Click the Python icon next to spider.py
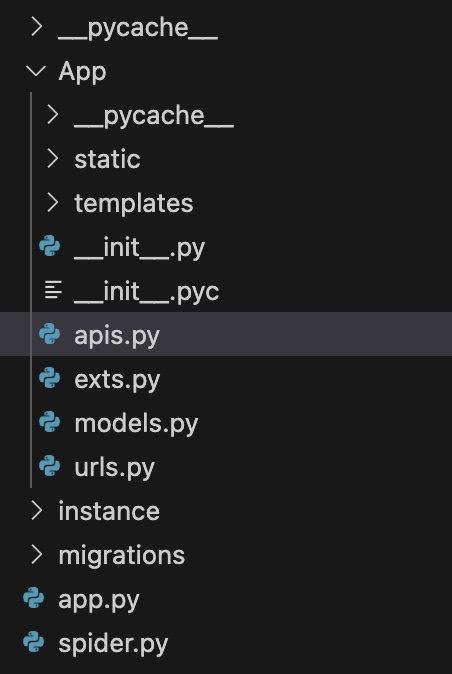 (34, 642)
